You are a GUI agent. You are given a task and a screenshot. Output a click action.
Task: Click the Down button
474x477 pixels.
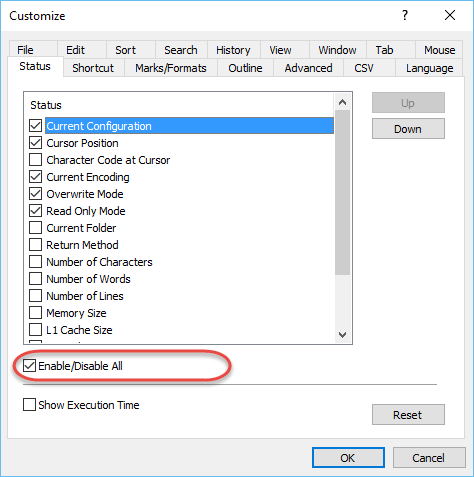coord(408,129)
